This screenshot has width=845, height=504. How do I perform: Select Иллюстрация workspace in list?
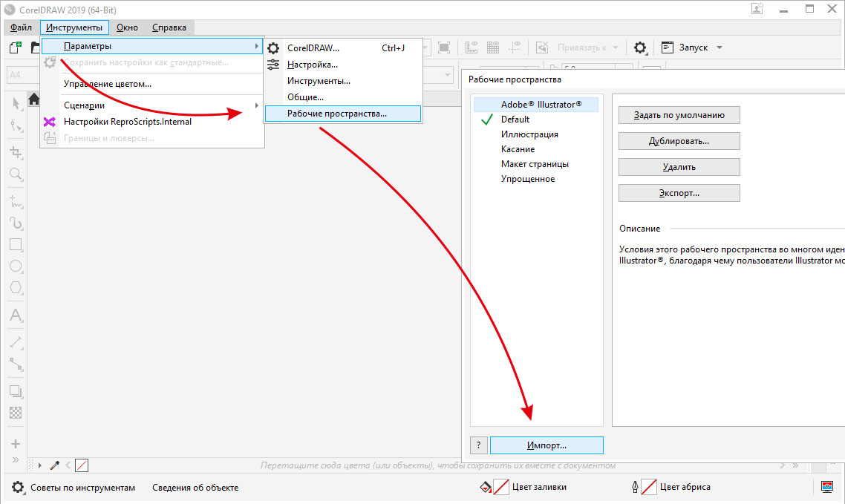pos(536,134)
